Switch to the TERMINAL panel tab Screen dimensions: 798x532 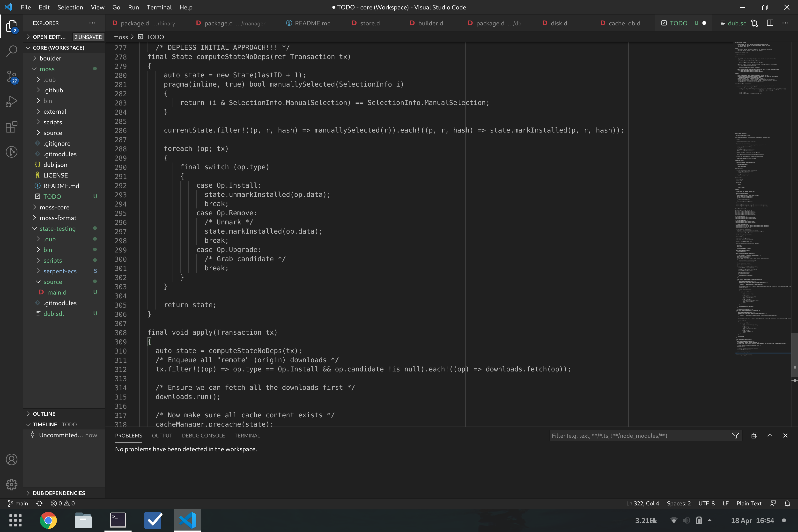coord(247,436)
